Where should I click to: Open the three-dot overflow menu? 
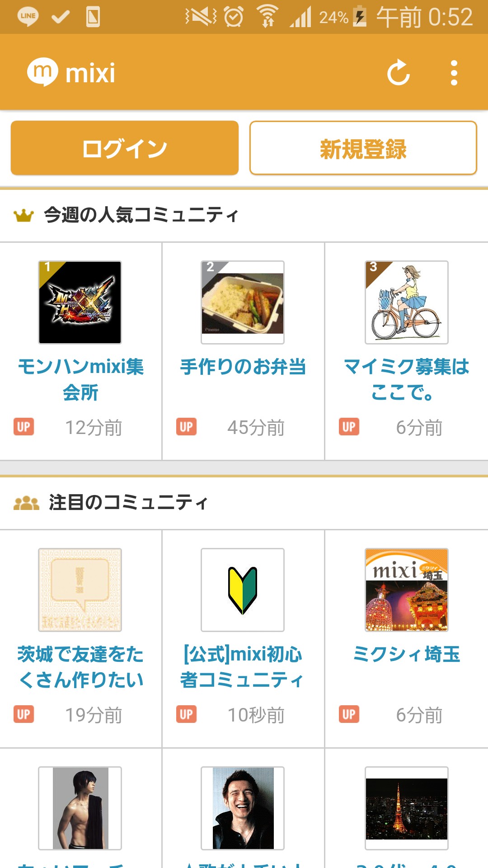tap(454, 73)
